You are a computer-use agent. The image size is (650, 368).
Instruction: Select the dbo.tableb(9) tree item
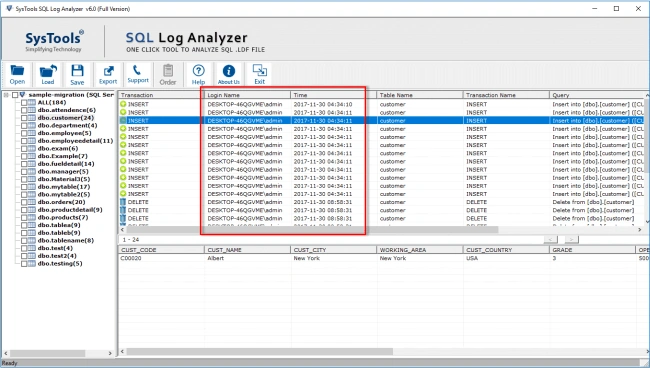coord(59,233)
